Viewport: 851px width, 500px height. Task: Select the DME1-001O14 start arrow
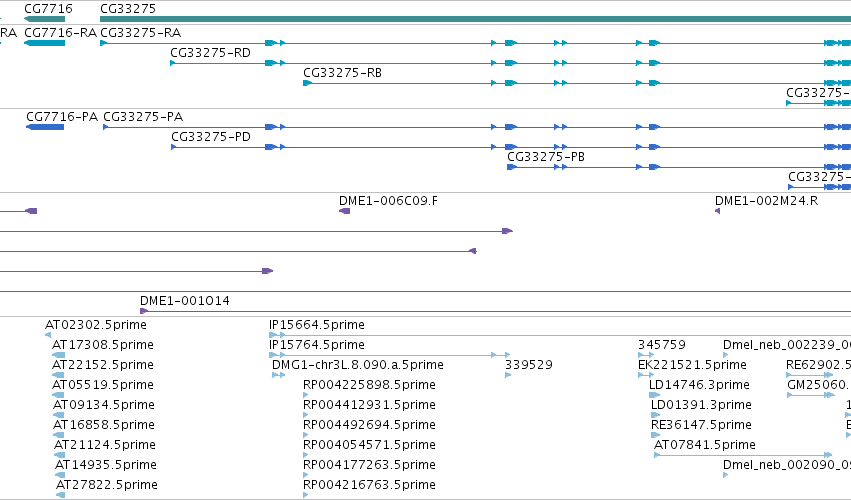click(x=144, y=311)
